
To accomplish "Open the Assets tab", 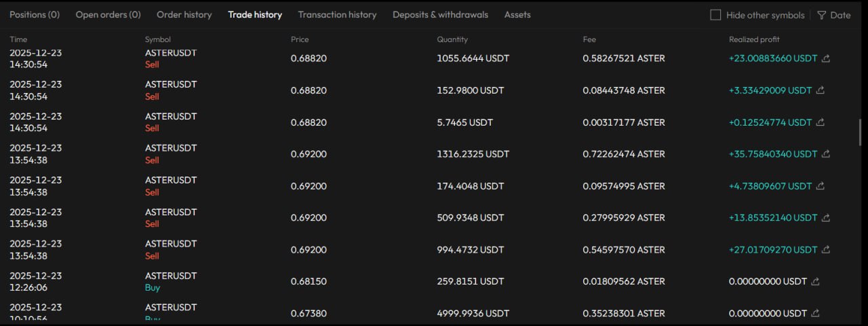I will [517, 14].
